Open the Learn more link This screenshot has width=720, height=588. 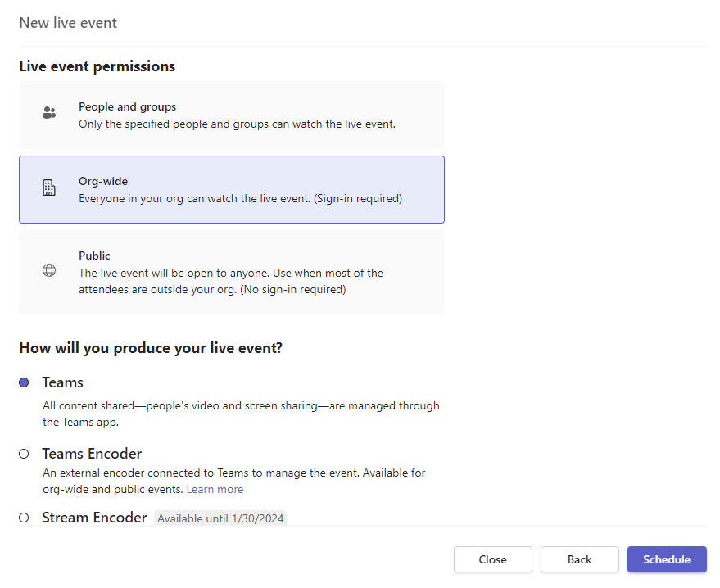coord(215,489)
